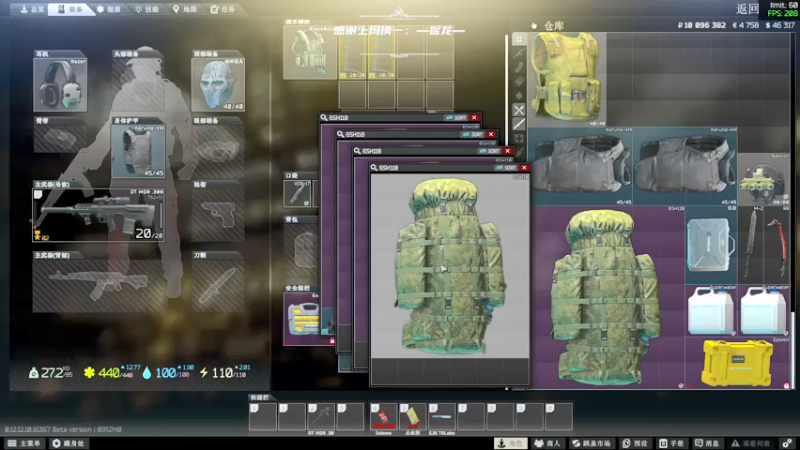Open the 主菜单 main menu
Image resolution: width=800 pixels, height=450 pixels.
point(24,443)
